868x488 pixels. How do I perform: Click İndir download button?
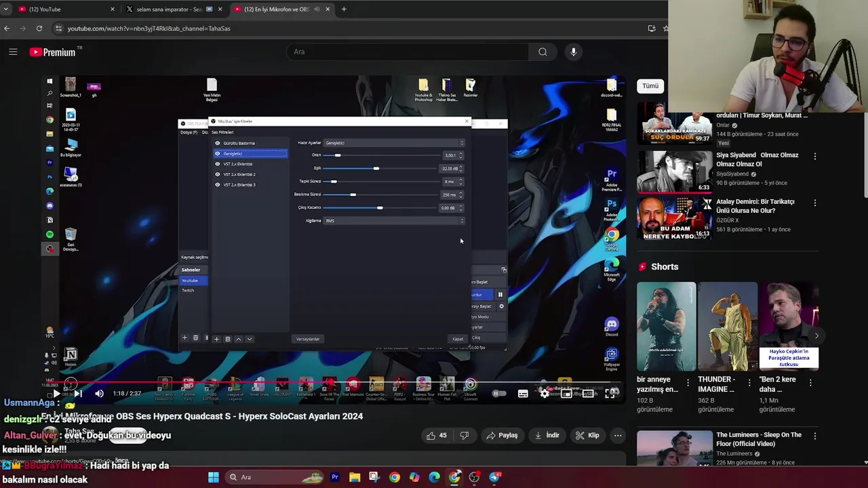pos(547,435)
